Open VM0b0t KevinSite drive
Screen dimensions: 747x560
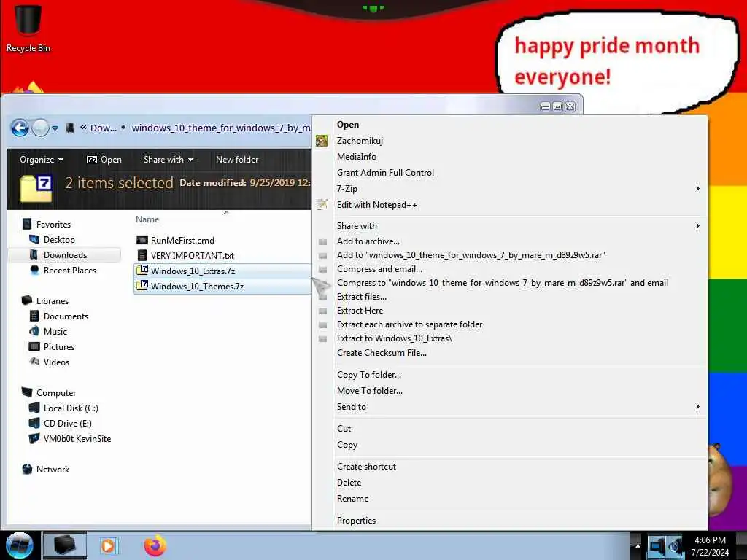coord(77,438)
